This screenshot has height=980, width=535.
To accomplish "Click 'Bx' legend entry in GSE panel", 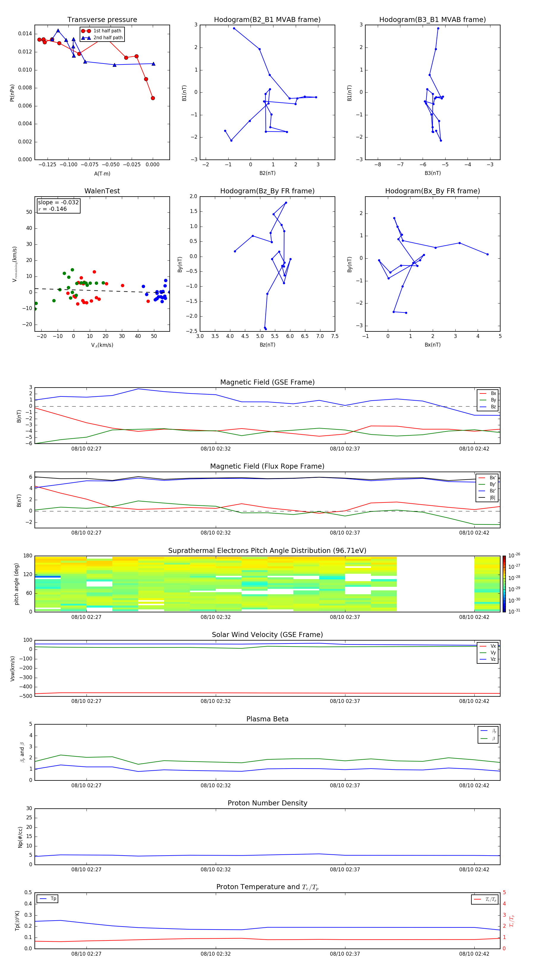I will click(x=488, y=393).
